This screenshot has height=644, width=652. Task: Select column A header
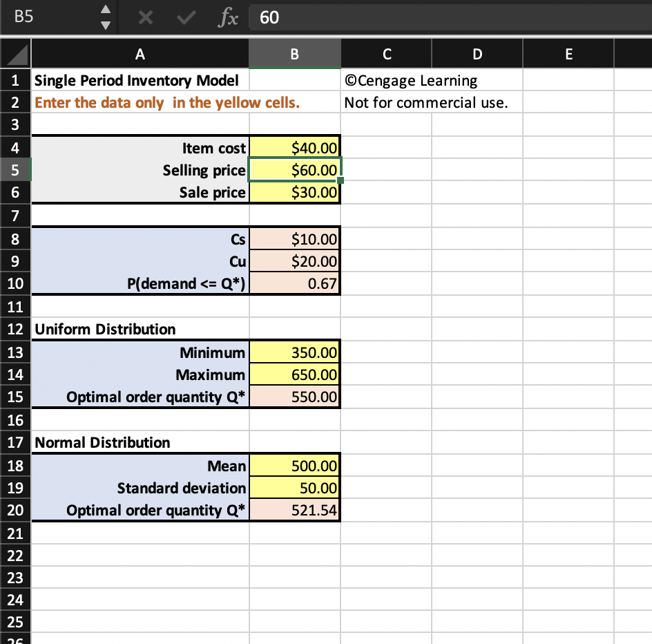pos(140,54)
